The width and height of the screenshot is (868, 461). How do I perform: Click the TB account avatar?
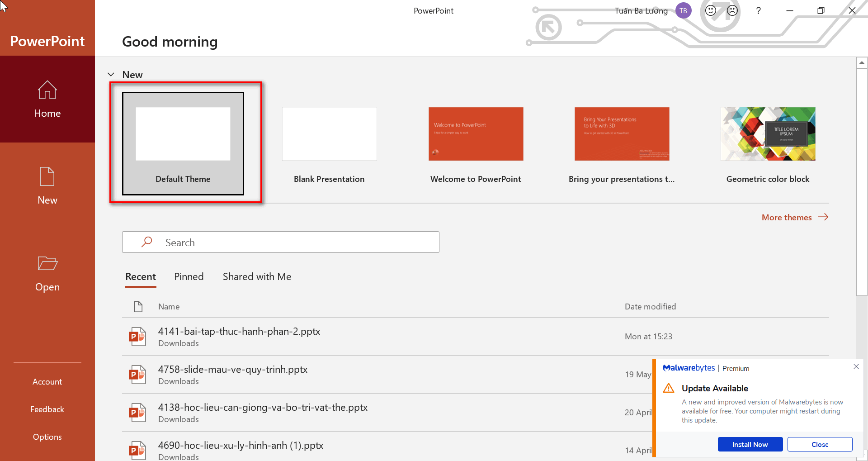tap(683, 10)
